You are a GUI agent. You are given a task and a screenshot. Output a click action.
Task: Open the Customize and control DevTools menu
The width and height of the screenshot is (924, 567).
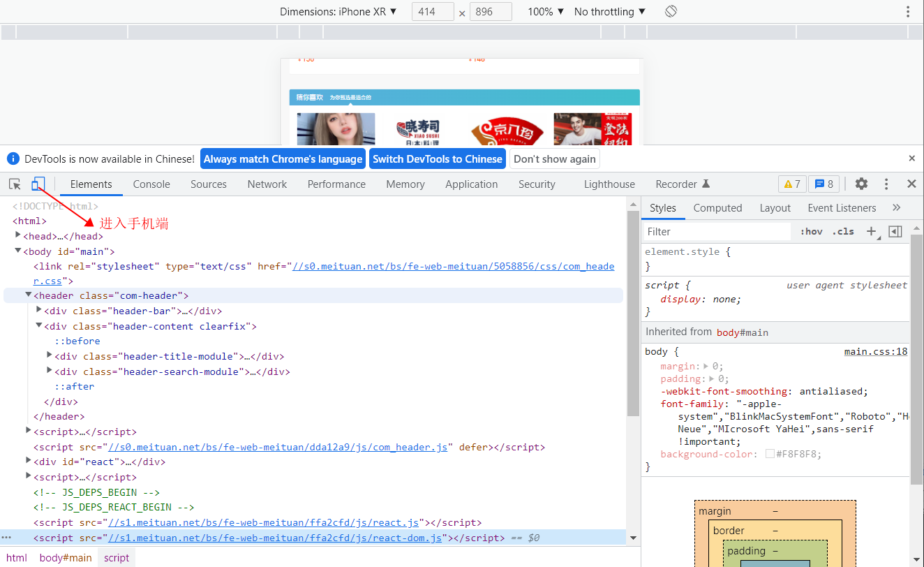point(886,184)
